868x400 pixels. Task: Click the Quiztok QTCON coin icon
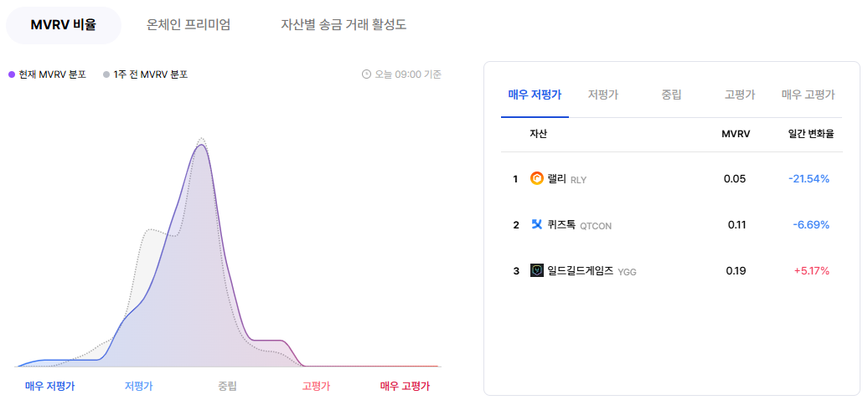pos(536,224)
